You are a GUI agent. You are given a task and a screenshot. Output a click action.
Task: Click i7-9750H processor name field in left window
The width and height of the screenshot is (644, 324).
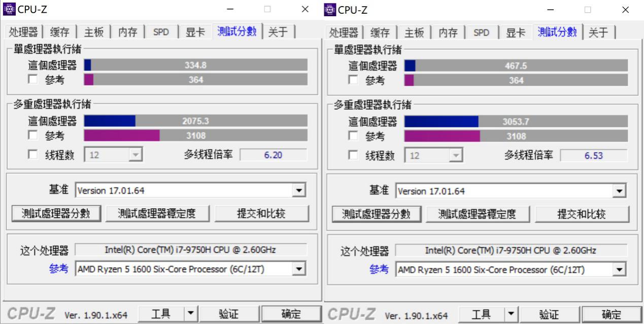[x=191, y=250]
